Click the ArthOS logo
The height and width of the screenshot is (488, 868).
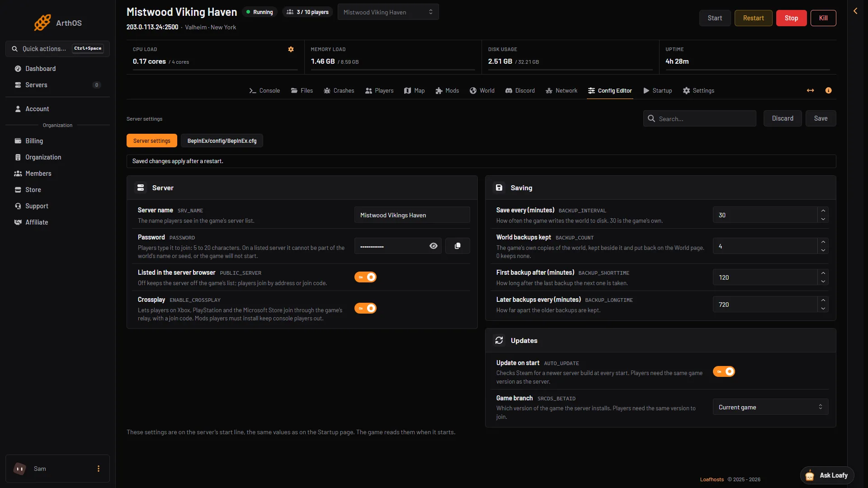click(58, 23)
